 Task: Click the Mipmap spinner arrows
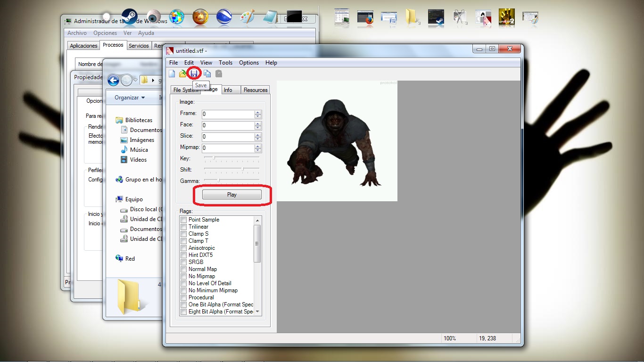tap(257, 148)
